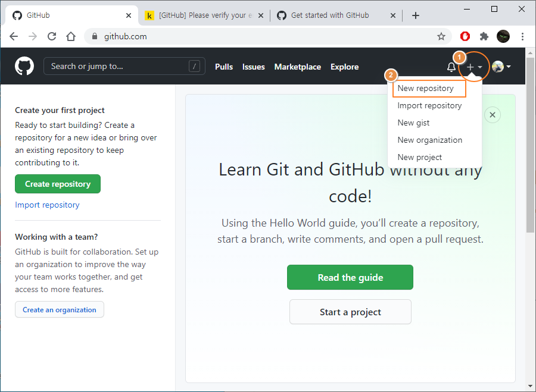536x392 pixels.
Task: Open the plus create-new dropdown
Action: click(474, 67)
